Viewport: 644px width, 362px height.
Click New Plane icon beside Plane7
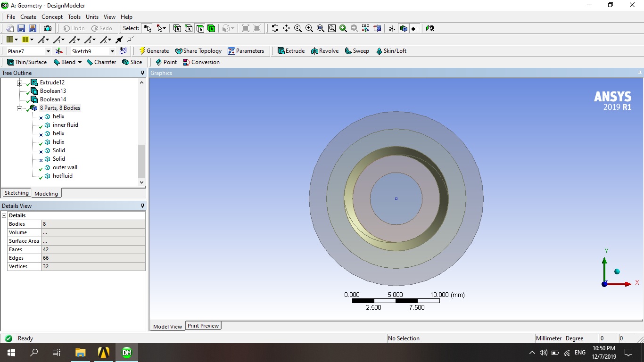(59, 51)
